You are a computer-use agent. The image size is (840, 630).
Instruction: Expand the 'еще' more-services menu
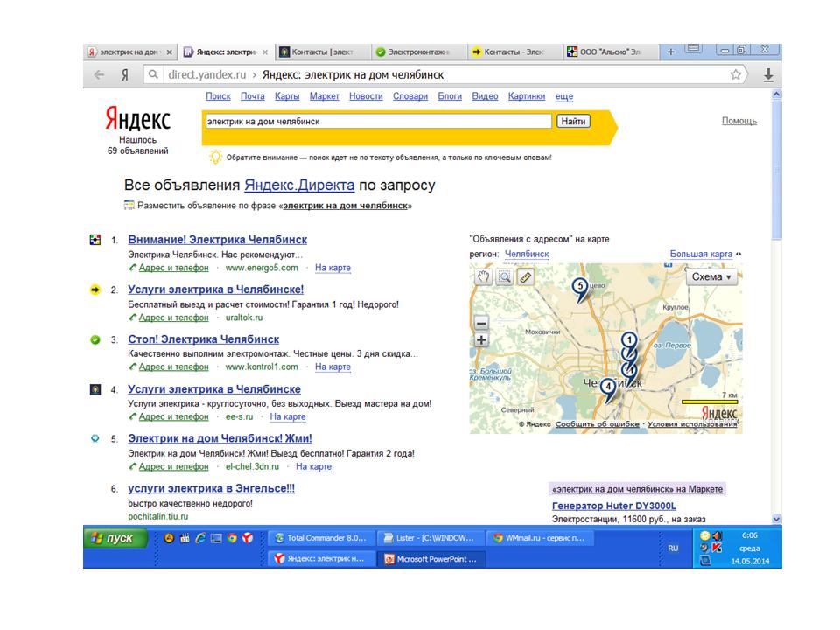[564, 96]
